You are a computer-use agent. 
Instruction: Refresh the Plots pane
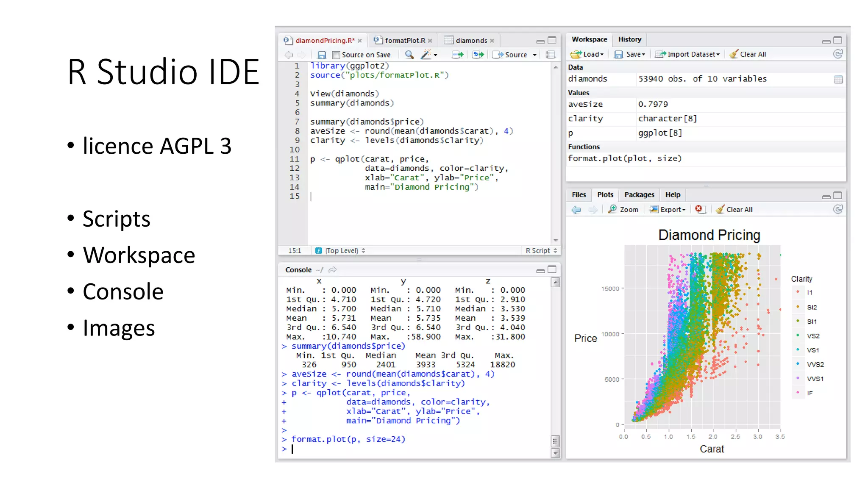pyautogui.click(x=838, y=209)
